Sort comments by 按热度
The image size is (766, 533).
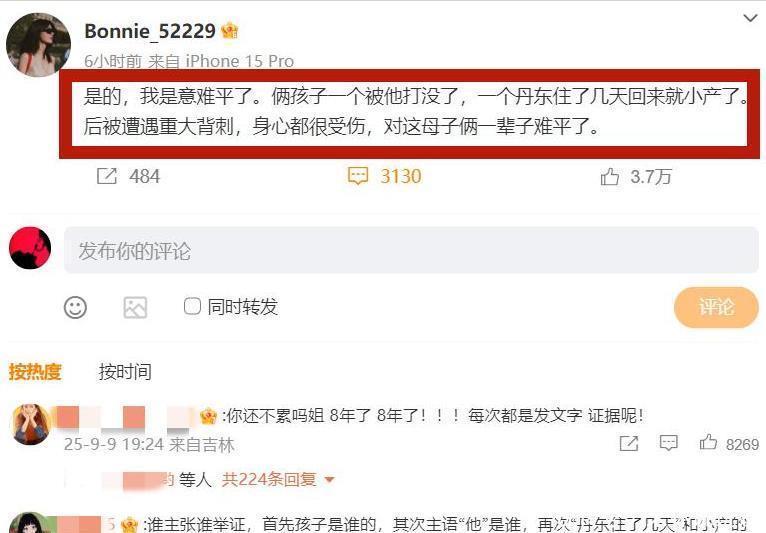pyautogui.click(x=35, y=372)
